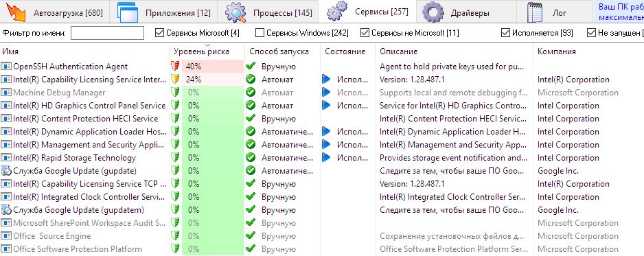Click the Процессы magnifier gear icon
The height and width of the screenshot is (256, 644).
(235, 12)
